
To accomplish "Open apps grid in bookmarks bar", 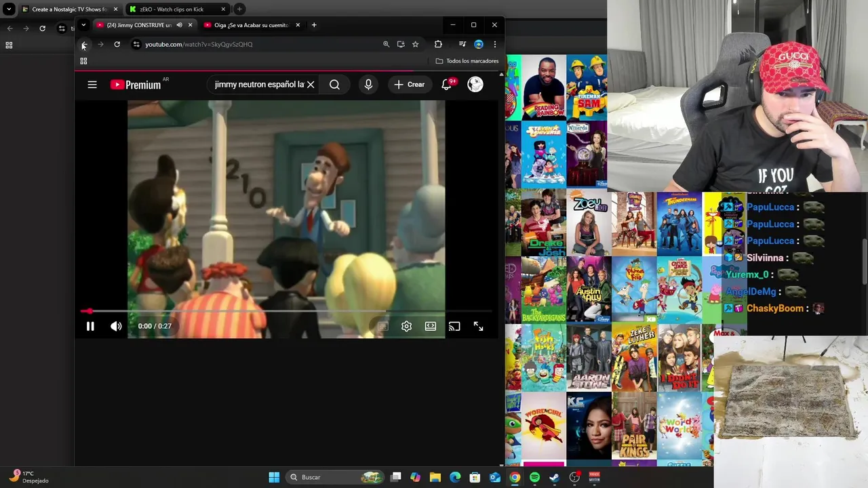I will 83,61.
